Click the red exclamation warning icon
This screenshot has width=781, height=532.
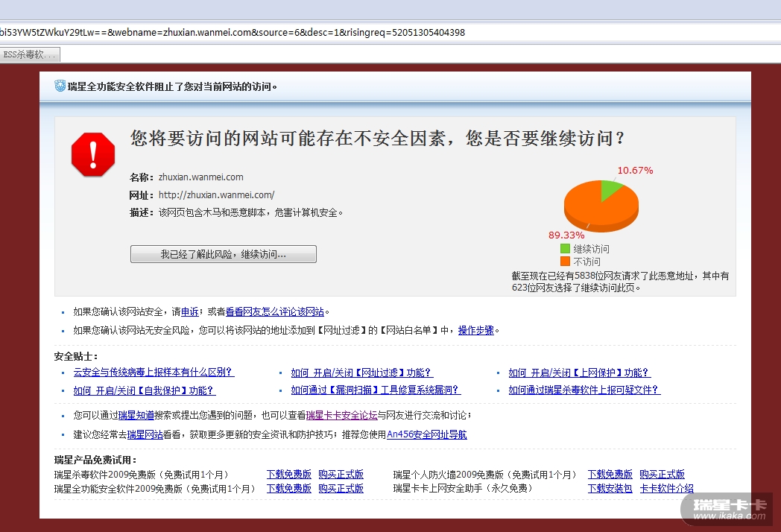[93, 154]
